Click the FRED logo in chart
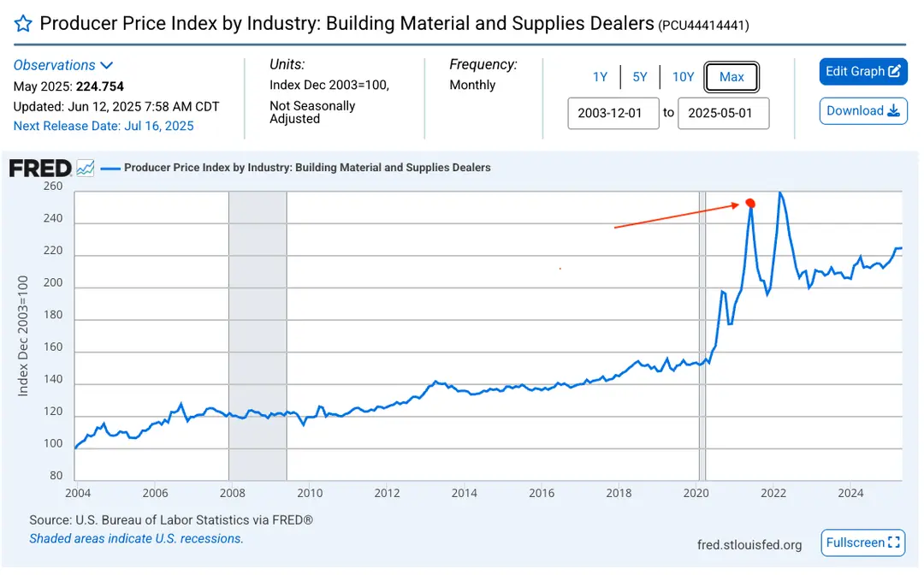The image size is (924, 575). click(40, 169)
